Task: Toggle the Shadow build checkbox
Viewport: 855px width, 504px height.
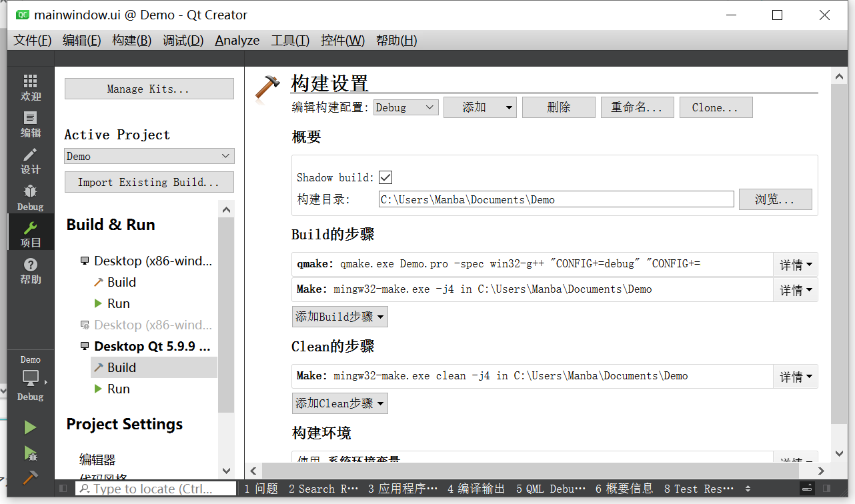Action: pos(385,177)
